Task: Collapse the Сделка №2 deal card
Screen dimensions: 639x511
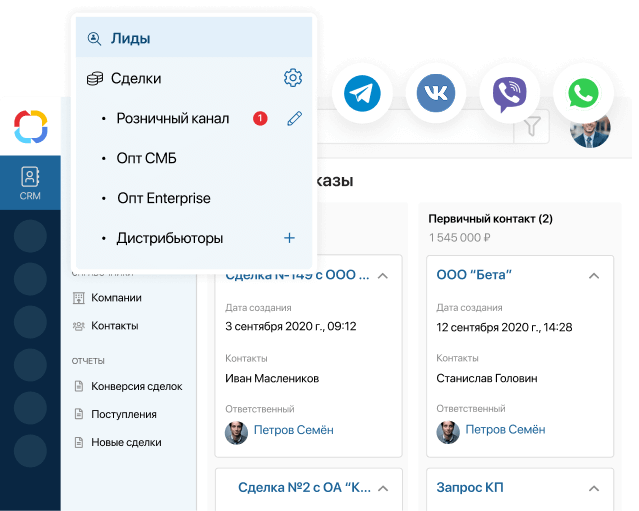Action: click(384, 488)
